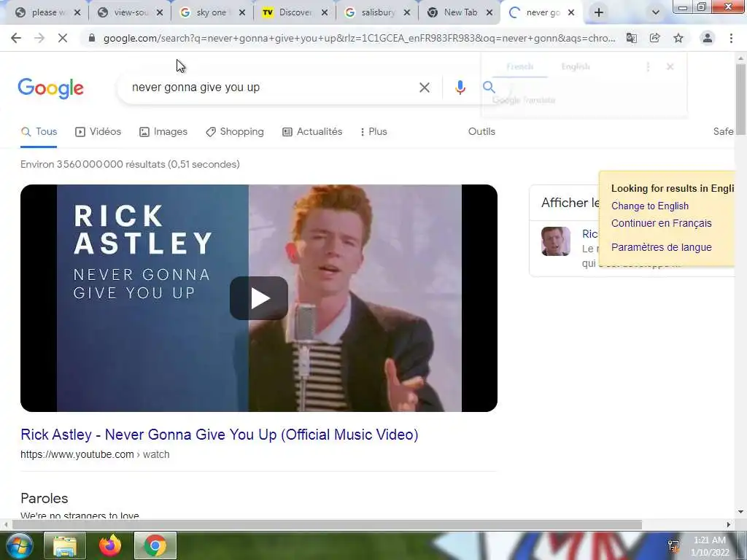Click the vertical scrollbar thumb
The height and width of the screenshot is (560, 747).
coord(741,98)
